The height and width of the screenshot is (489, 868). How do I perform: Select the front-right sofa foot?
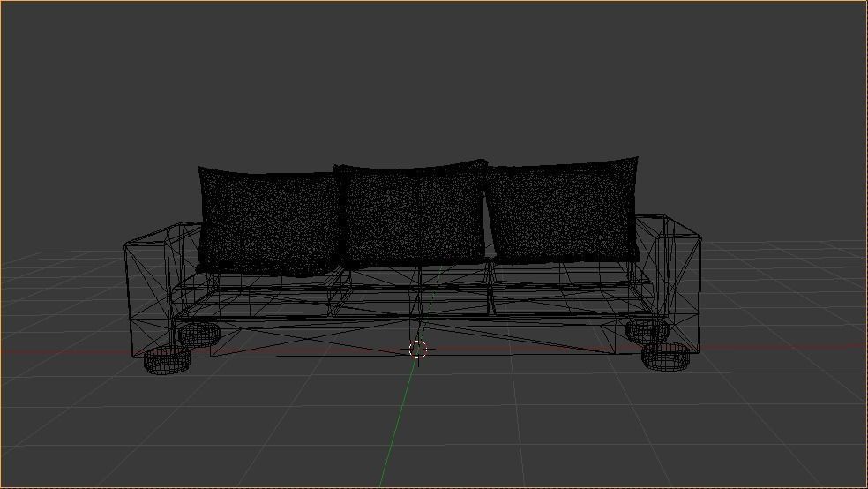666,356
